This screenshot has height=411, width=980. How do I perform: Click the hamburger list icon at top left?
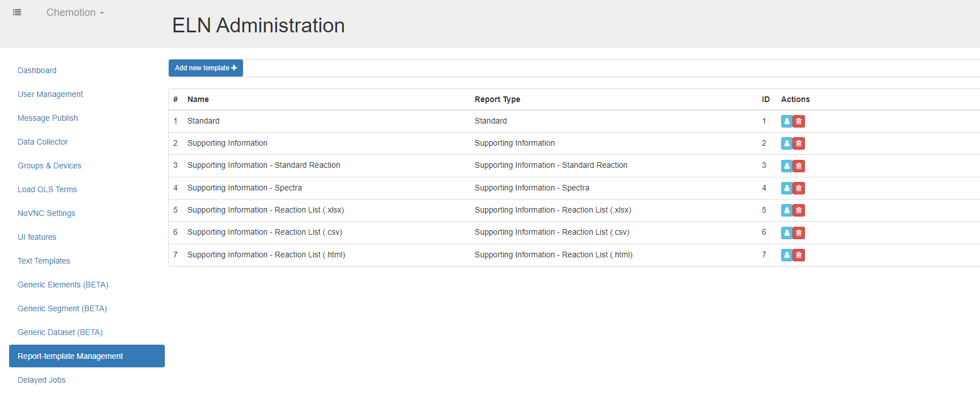coord(17,12)
